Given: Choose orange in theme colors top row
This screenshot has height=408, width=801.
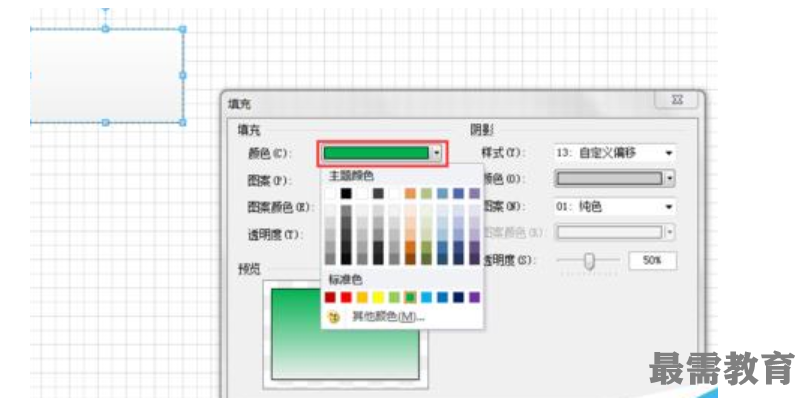Looking at the screenshot, I should click(x=410, y=193).
